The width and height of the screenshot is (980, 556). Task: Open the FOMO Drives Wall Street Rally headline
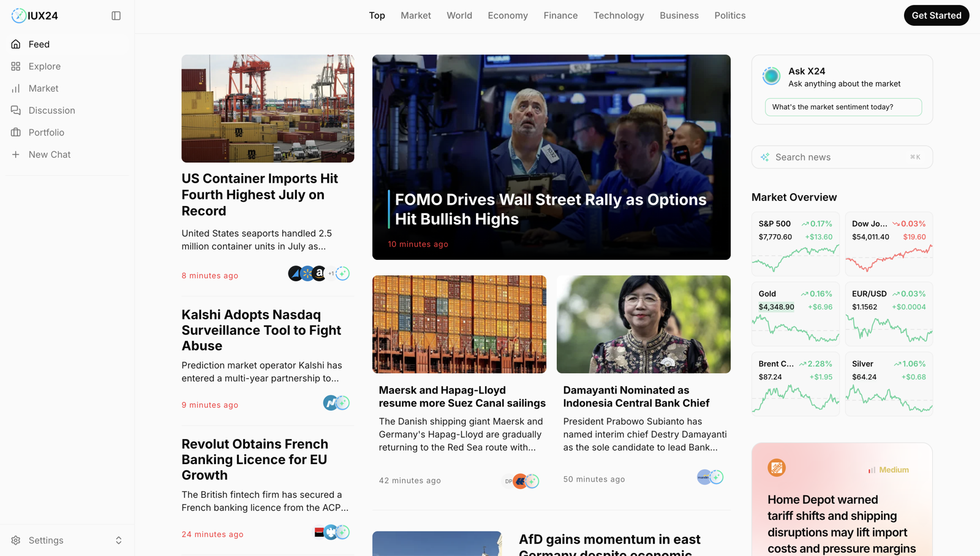[x=551, y=209]
